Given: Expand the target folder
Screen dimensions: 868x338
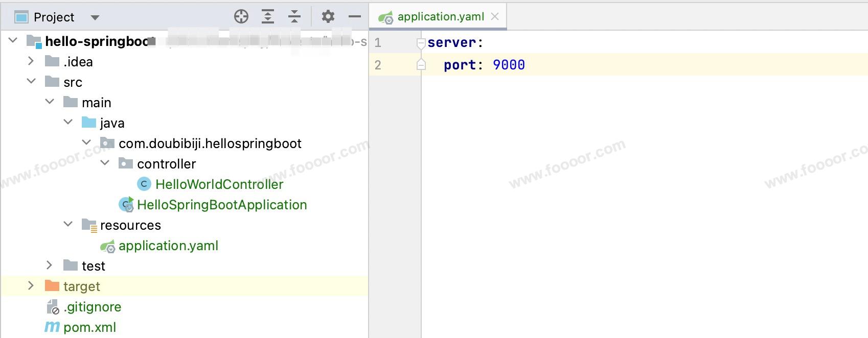Looking at the screenshot, I should coord(31,286).
